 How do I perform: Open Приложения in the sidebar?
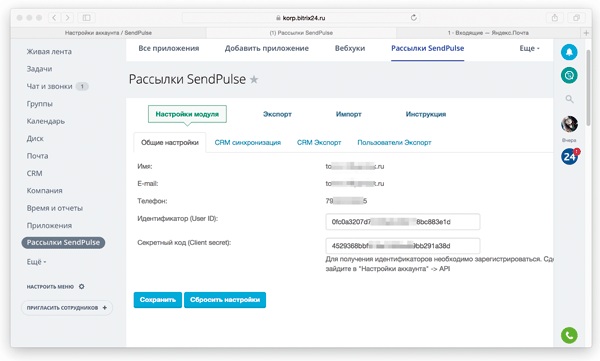(x=49, y=225)
